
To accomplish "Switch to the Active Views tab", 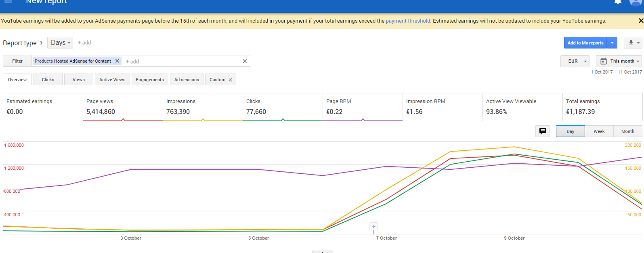I will click(112, 80).
